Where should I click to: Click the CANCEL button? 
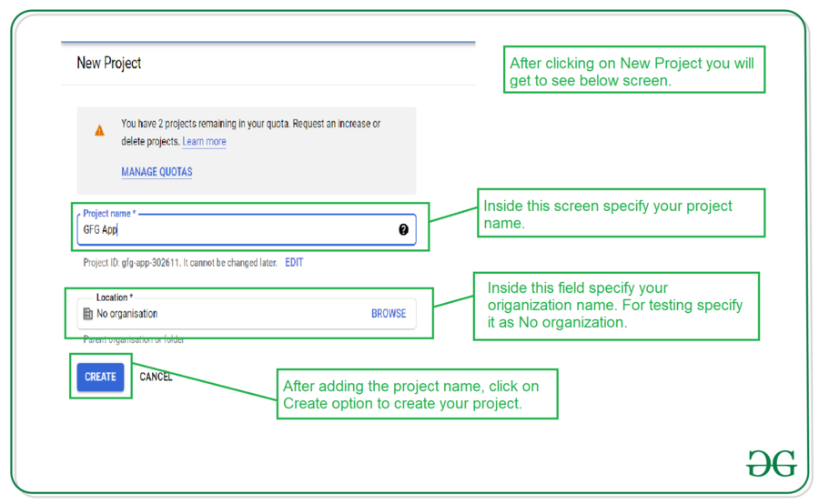click(156, 377)
